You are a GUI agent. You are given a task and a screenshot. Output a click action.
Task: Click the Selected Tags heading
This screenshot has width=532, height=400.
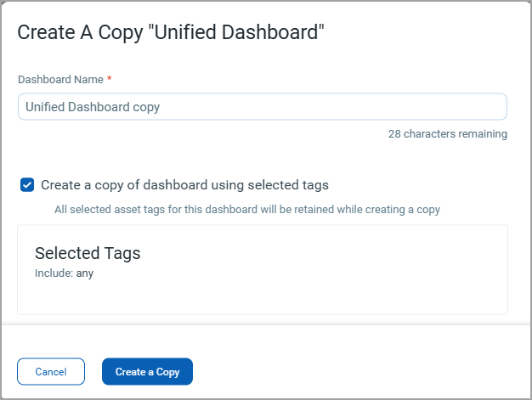[88, 253]
